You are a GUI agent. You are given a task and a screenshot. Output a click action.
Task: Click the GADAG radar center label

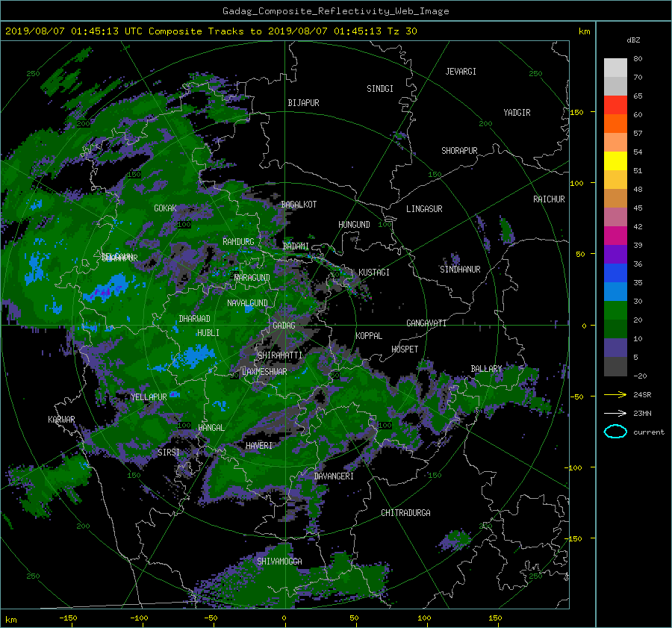pos(284,326)
